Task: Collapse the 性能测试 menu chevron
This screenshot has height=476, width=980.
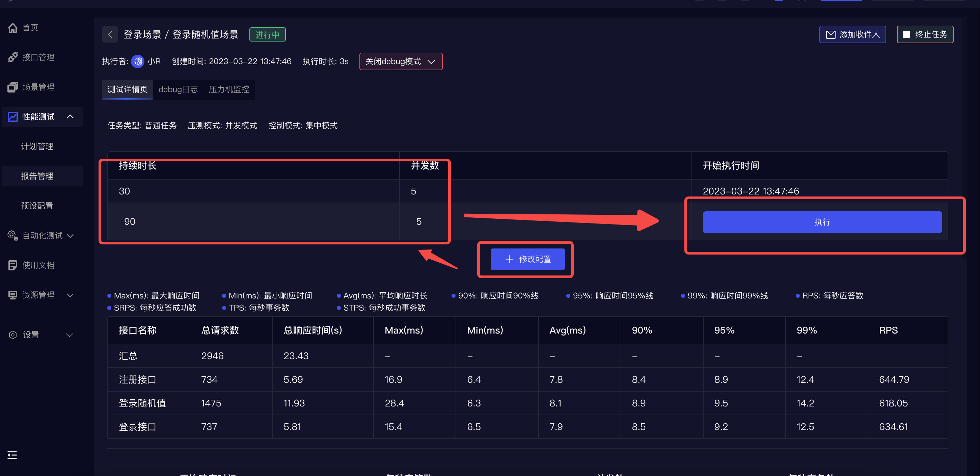Action: pyautogui.click(x=70, y=117)
